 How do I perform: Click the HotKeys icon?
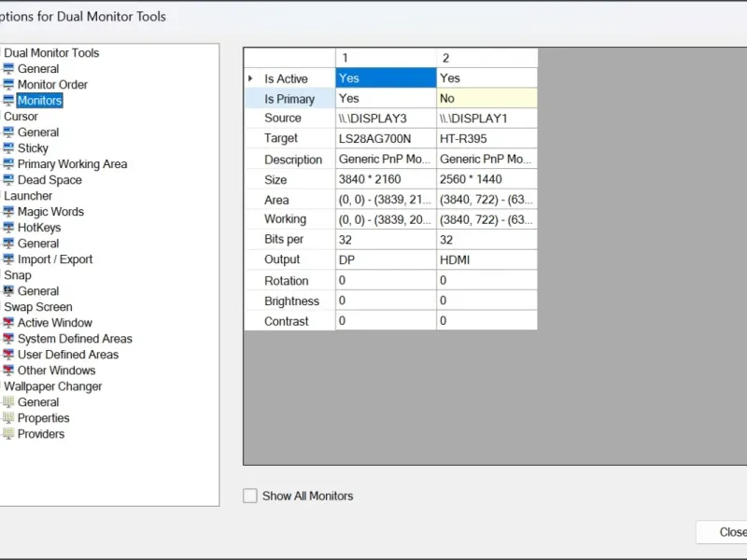click(8, 227)
